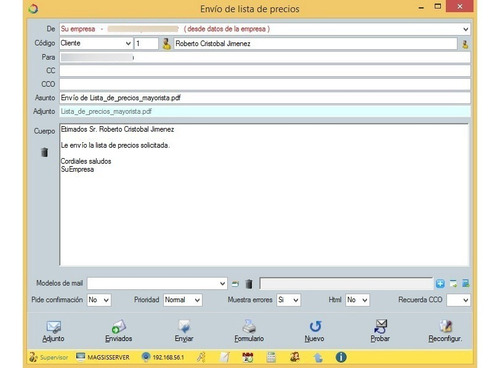
Task: Click the users icon in status bar
Action: click(295, 357)
